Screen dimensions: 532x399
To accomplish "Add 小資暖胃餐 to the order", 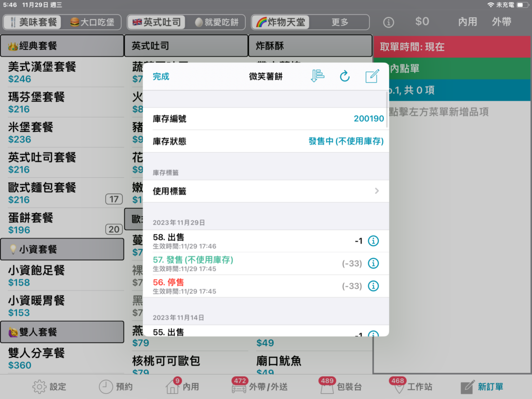I will click(x=62, y=305).
